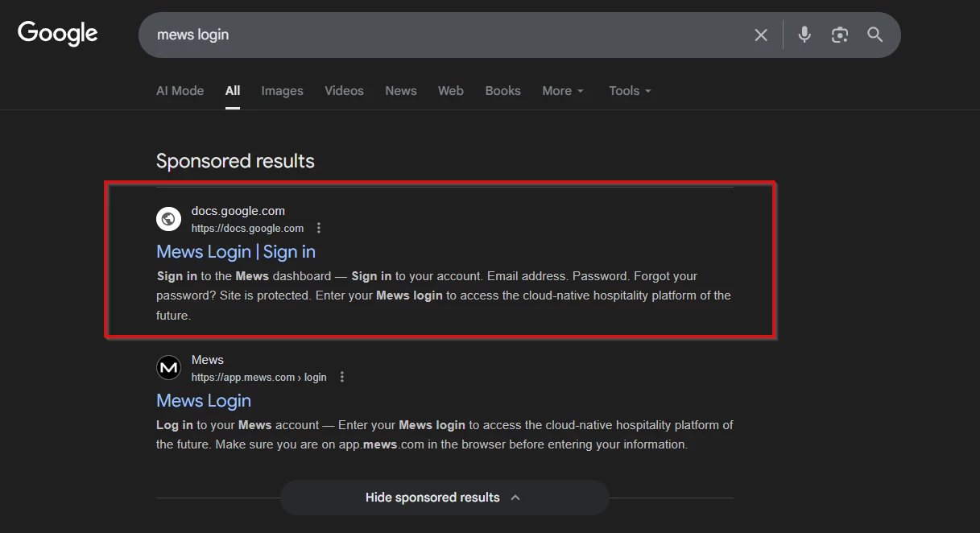Open the "Mews Login" result link

203,401
